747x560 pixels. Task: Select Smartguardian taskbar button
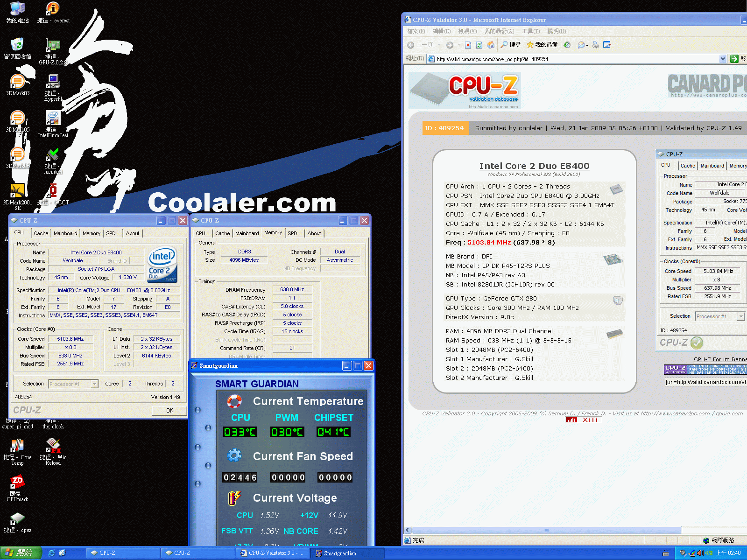[348, 553]
